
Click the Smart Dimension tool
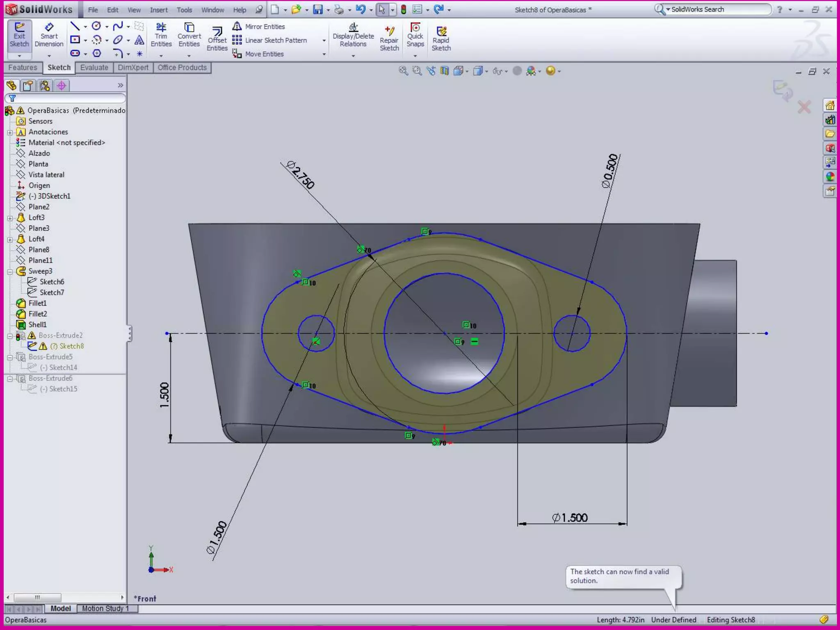(49, 35)
